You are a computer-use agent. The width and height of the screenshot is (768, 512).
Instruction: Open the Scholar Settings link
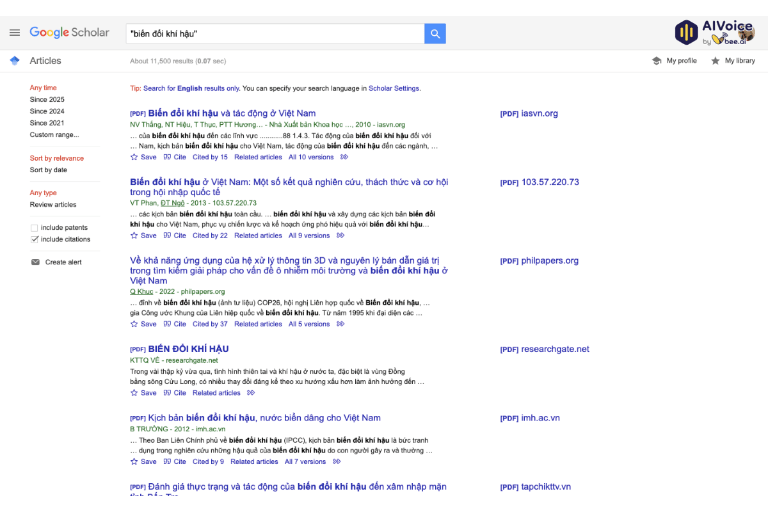click(394, 89)
